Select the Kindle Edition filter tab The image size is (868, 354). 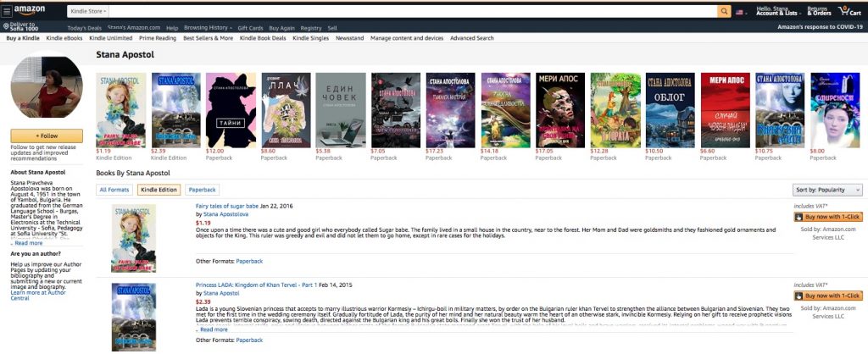coord(159,190)
